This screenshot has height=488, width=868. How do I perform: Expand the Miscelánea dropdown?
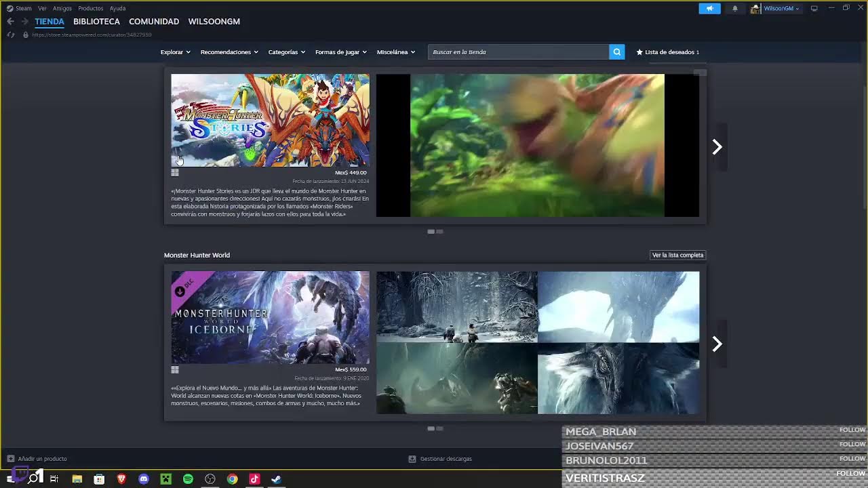coord(396,52)
